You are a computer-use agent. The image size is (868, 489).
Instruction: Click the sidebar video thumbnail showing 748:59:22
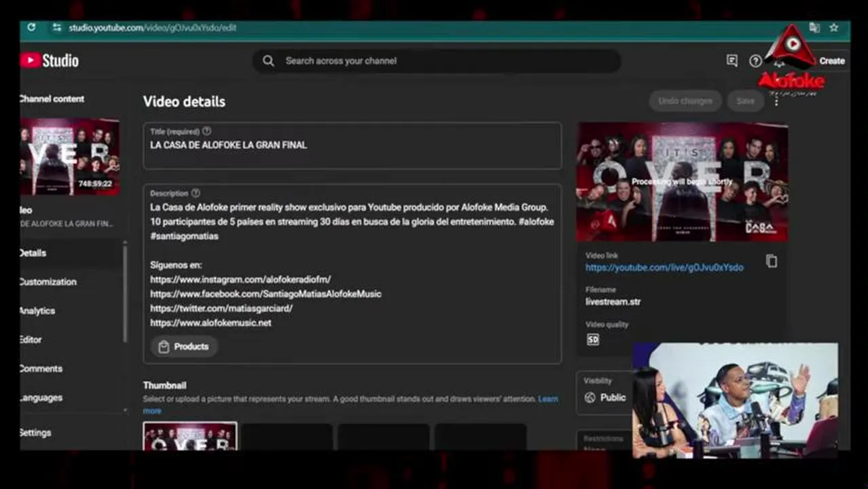coord(70,157)
